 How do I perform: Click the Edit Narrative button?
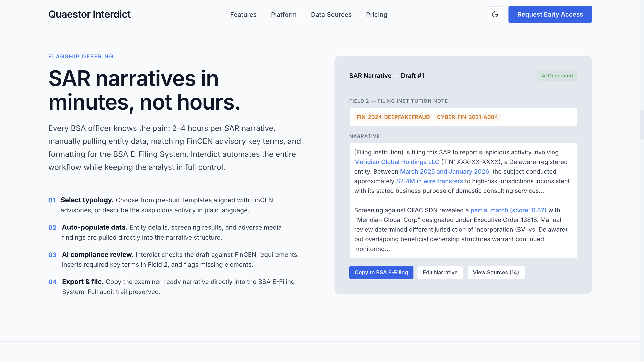[440, 272]
